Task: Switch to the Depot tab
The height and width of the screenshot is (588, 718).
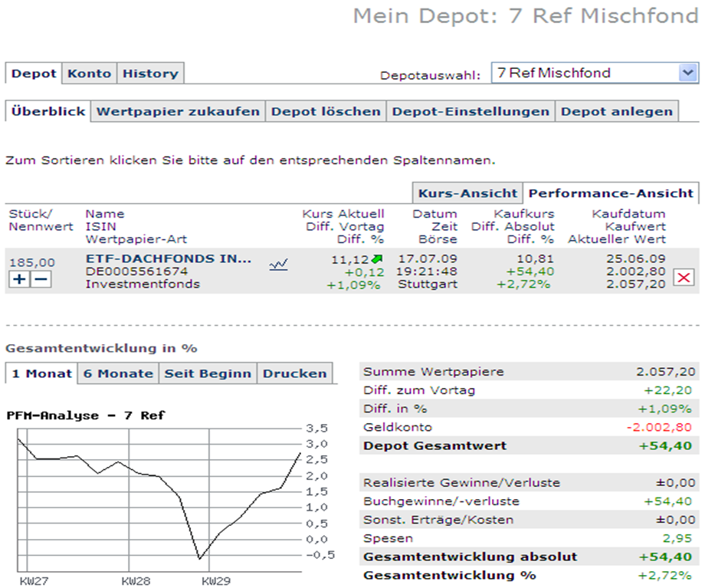Action: (34, 74)
